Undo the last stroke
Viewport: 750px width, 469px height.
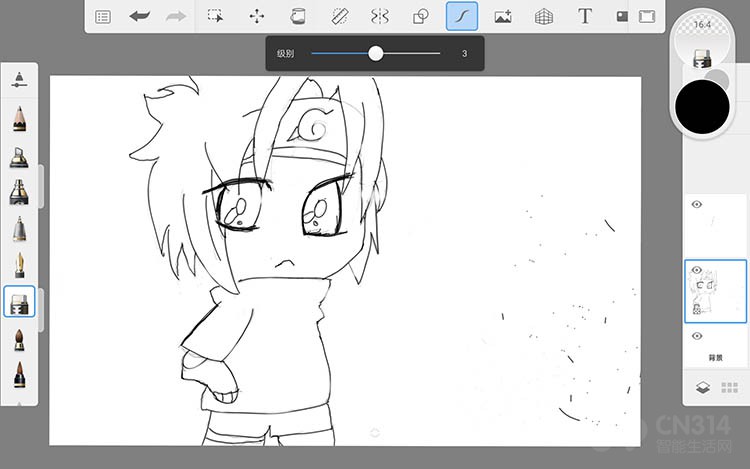[140, 17]
